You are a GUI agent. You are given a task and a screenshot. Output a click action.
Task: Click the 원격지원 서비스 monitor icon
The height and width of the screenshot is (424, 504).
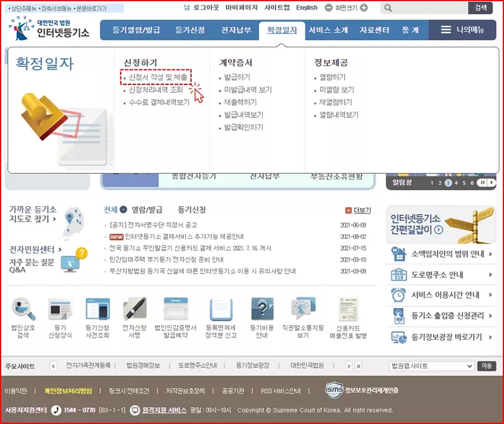click(x=135, y=410)
